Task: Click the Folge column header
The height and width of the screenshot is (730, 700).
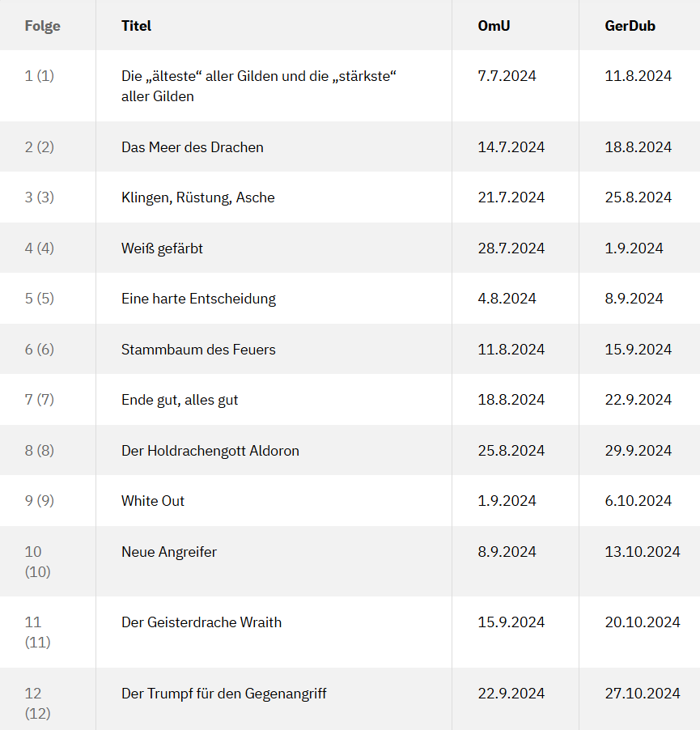Action: pos(42,26)
